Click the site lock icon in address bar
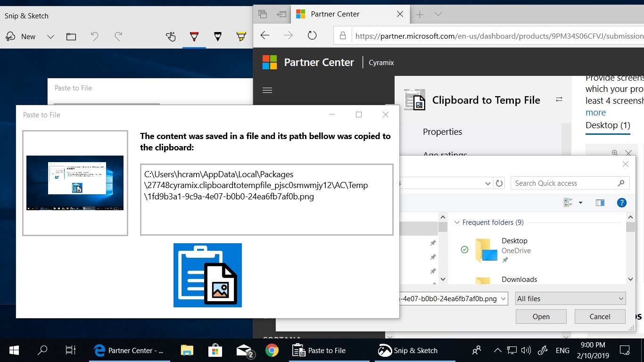This screenshot has height=362, width=644. click(x=343, y=36)
